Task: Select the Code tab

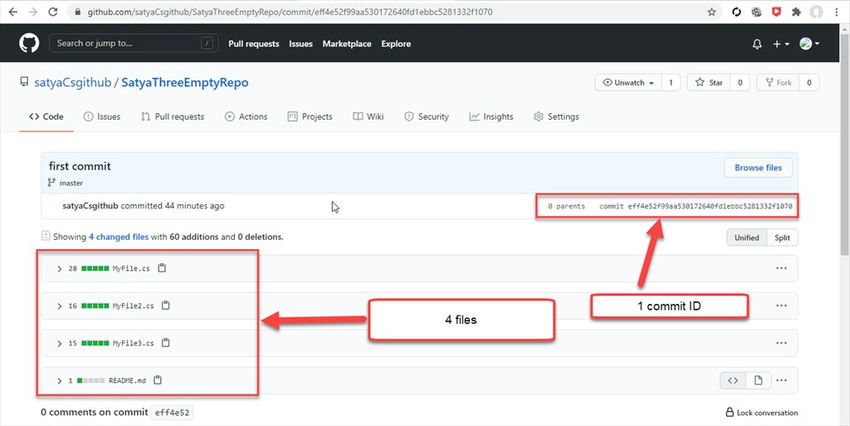Action: pyautogui.click(x=46, y=117)
